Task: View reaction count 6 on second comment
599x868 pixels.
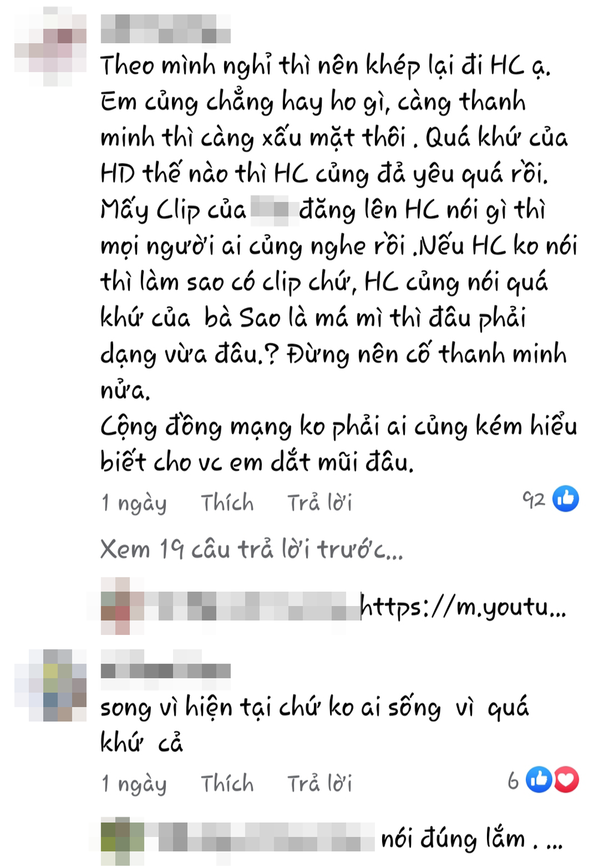Action: click(513, 780)
